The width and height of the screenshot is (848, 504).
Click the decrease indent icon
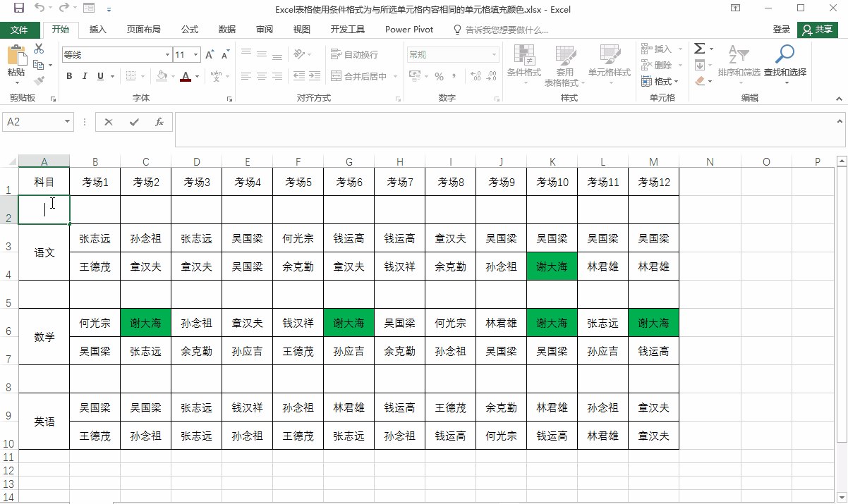299,76
